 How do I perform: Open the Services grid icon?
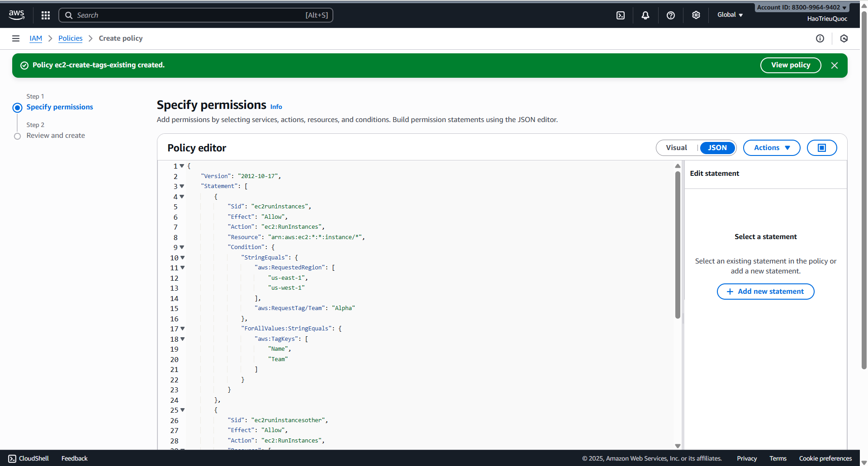tap(45, 15)
